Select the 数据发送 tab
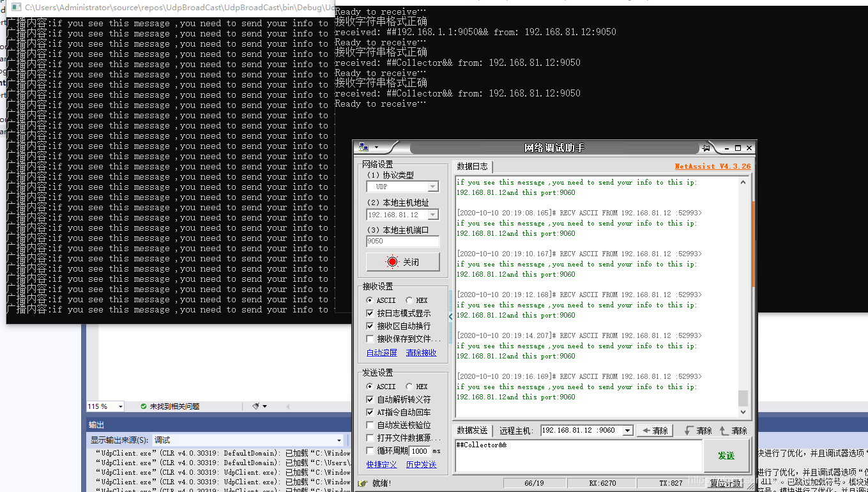868x492 pixels. [472, 431]
